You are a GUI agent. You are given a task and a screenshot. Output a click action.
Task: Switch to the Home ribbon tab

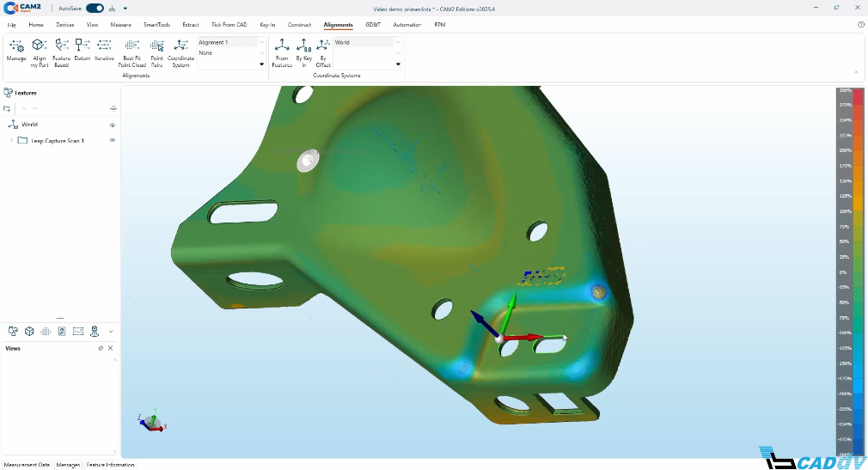36,25
